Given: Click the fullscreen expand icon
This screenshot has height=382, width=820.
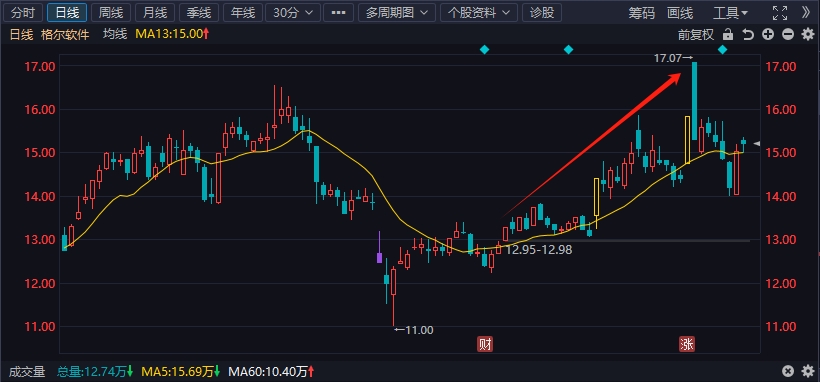Looking at the screenshot, I should [780, 13].
